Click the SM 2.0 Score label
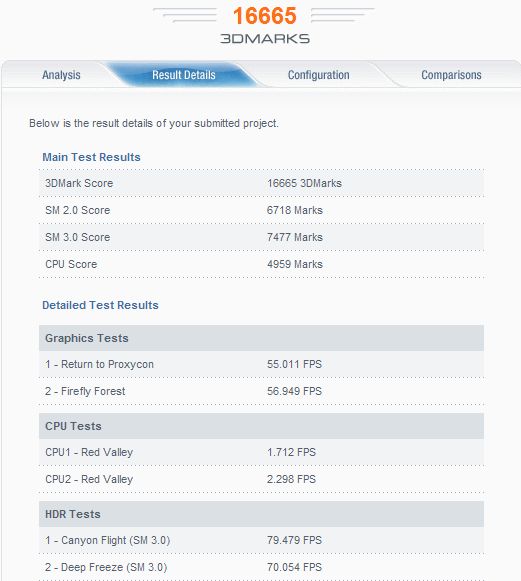Viewport: 521px width, 581px height. (x=77, y=210)
